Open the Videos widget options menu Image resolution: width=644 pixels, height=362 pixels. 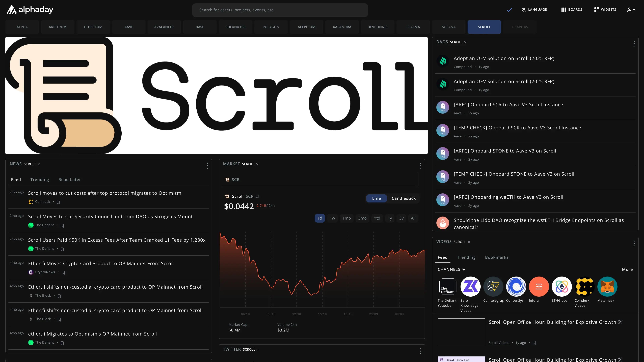point(634,243)
